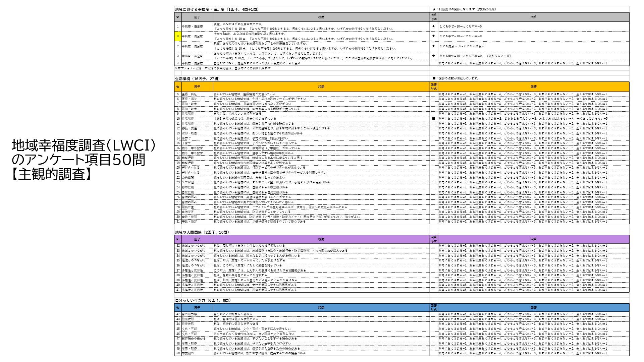The image size is (644, 362).
Task: Click the optional-question footnote below the first table
Action: coord(223,68)
